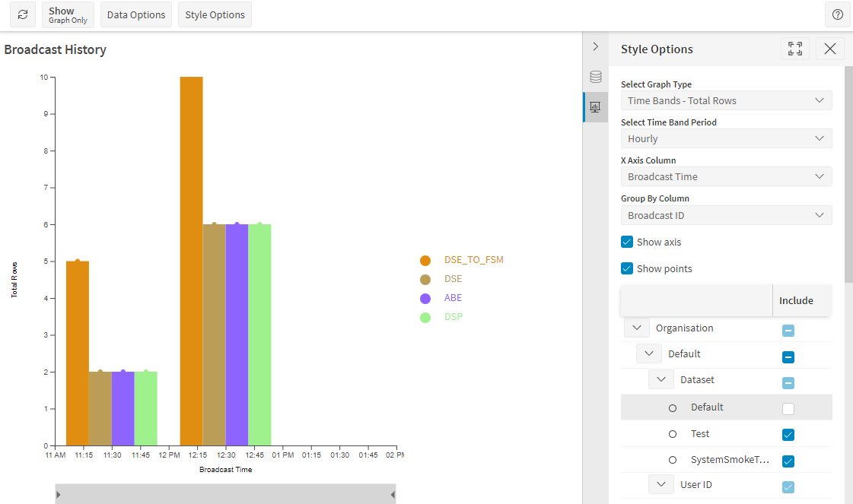This screenshot has height=504, width=853.
Task: Toggle the Dataset include checkbox
Action: click(788, 383)
